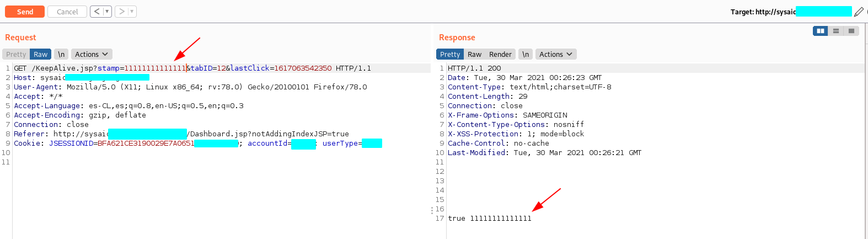The width and height of the screenshot is (868, 239).
Task: Switch Request view to Raw tab
Action: click(x=41, y=54)
